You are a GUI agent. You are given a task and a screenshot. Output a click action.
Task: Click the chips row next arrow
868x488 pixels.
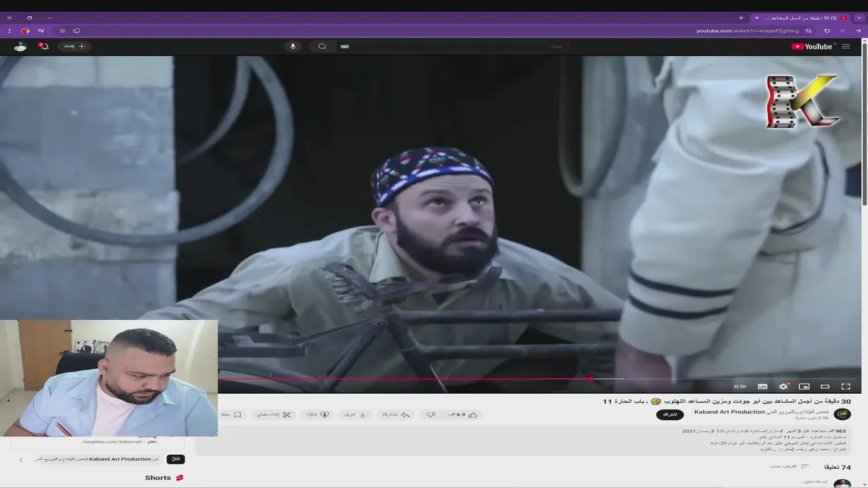pyautogui.click(x=20, y=460)
